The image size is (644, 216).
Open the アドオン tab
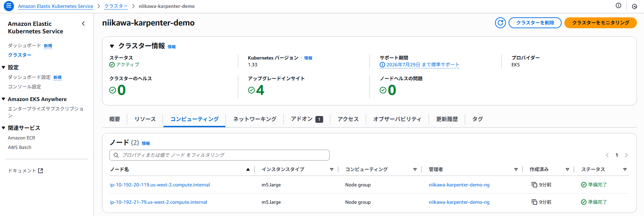(x=307, y=119)
